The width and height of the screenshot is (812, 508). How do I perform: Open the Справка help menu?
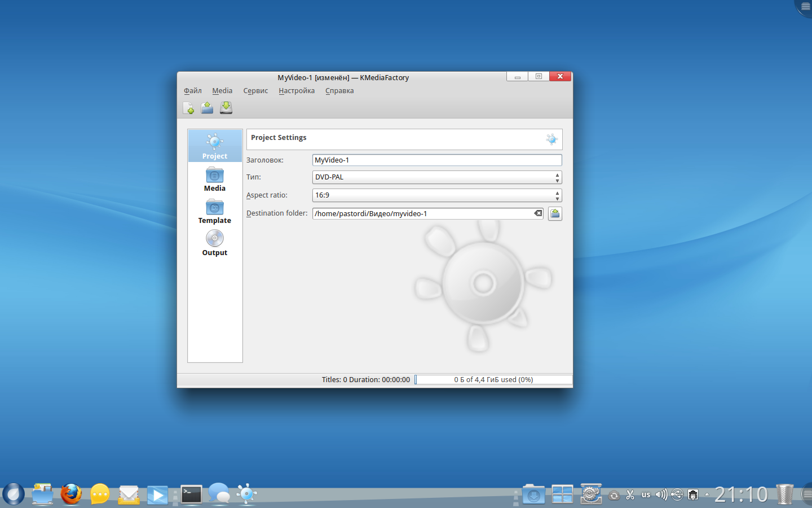pos(339,91)
